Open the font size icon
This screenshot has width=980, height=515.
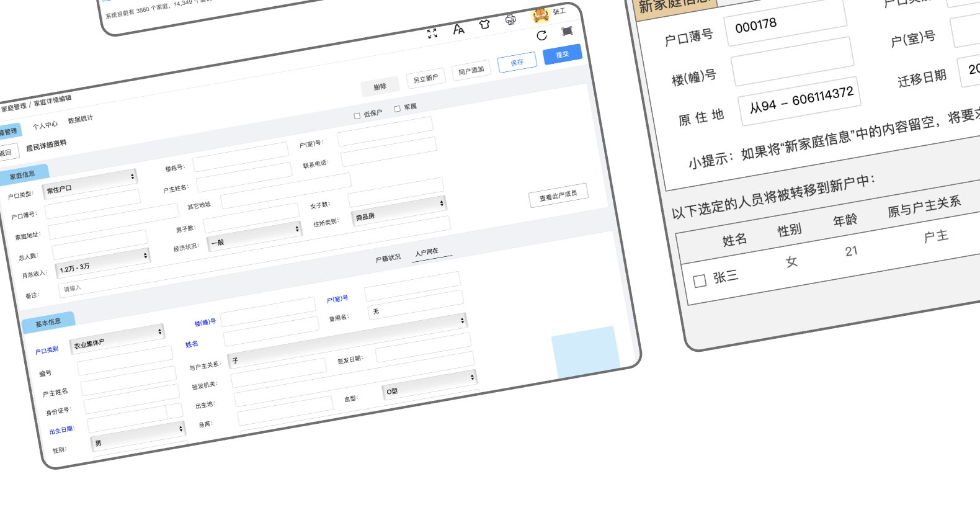click(458, 29)
